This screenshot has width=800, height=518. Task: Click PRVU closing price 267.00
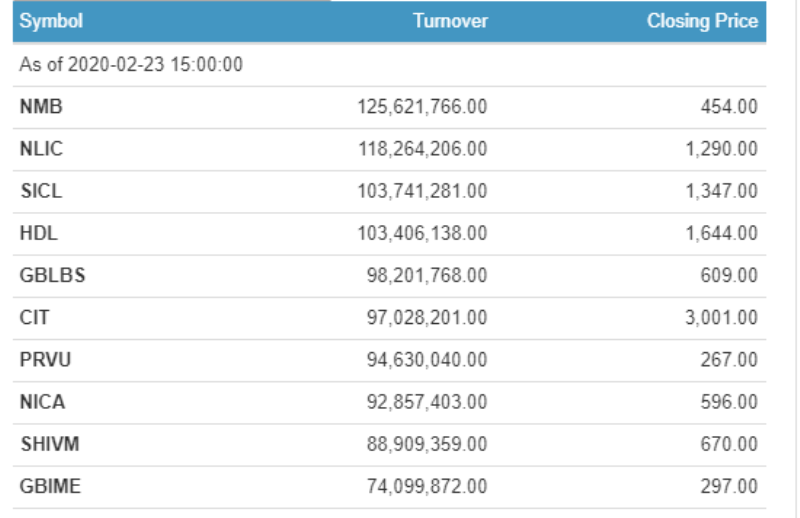(729, 360)
